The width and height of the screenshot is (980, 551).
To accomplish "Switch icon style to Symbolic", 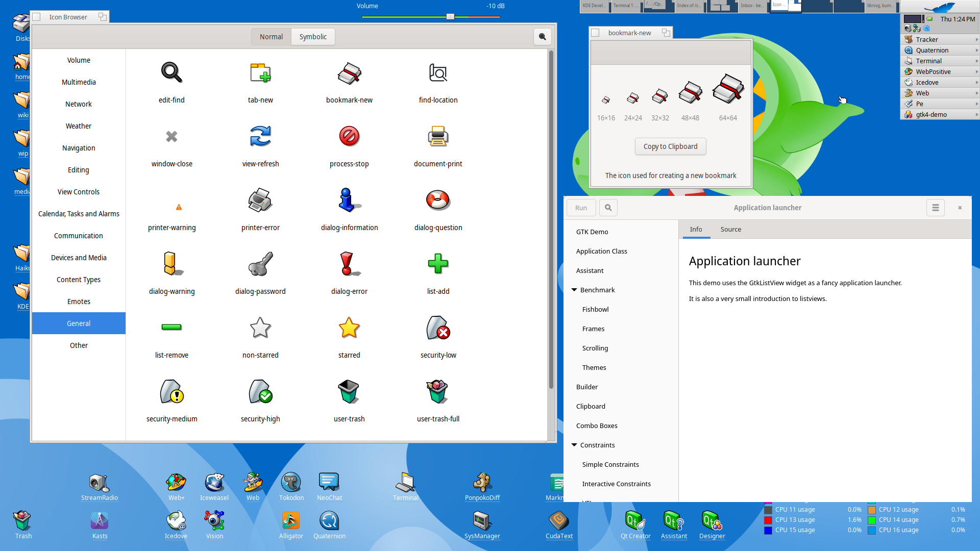I will point(313,37).
